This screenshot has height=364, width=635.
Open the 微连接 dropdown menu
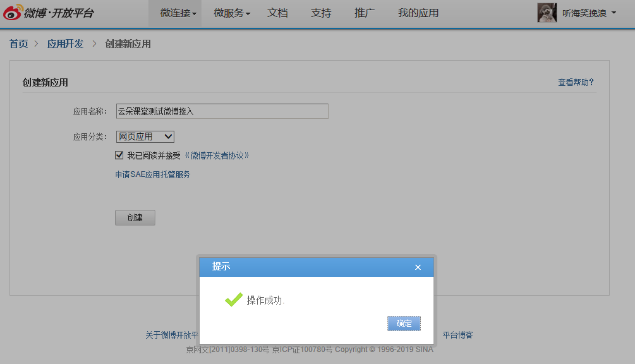[178, 13]
